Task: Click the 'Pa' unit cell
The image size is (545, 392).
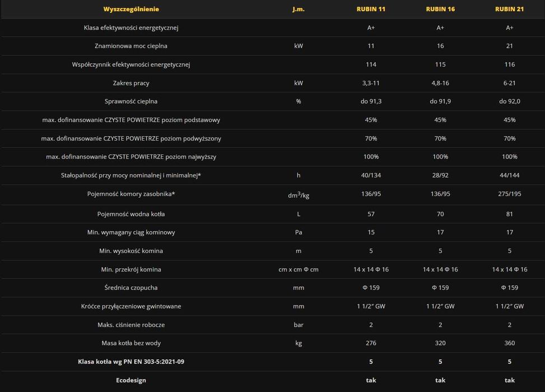Action: (x=298, y=232)
